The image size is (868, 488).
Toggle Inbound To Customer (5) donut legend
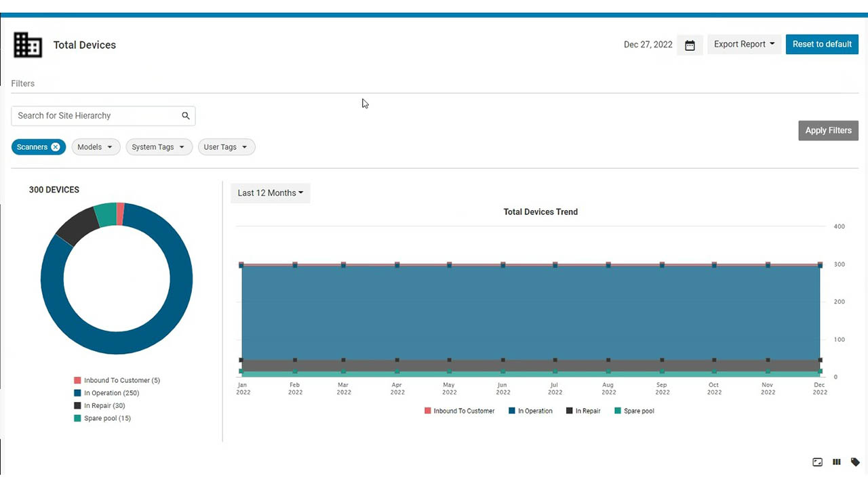(x=117, y=381)
